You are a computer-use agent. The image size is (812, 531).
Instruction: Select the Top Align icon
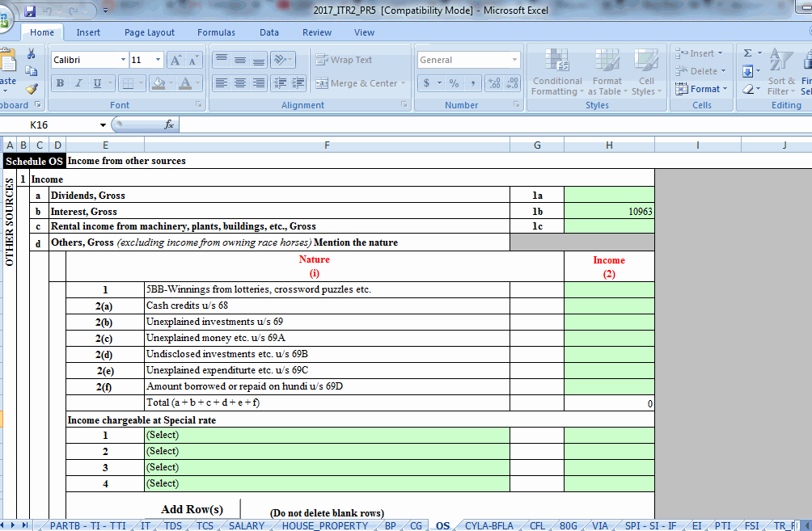[x=221, y=60]
